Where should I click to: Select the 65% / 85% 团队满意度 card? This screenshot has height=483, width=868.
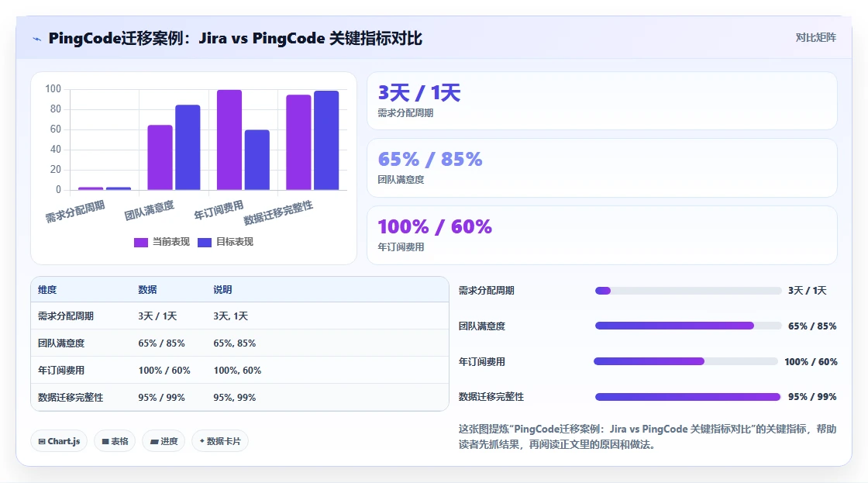tap(601, 167)
